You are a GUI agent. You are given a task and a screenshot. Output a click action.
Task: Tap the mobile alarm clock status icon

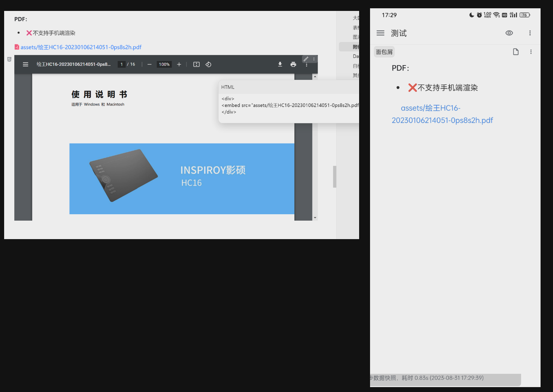tap(479, 15)
